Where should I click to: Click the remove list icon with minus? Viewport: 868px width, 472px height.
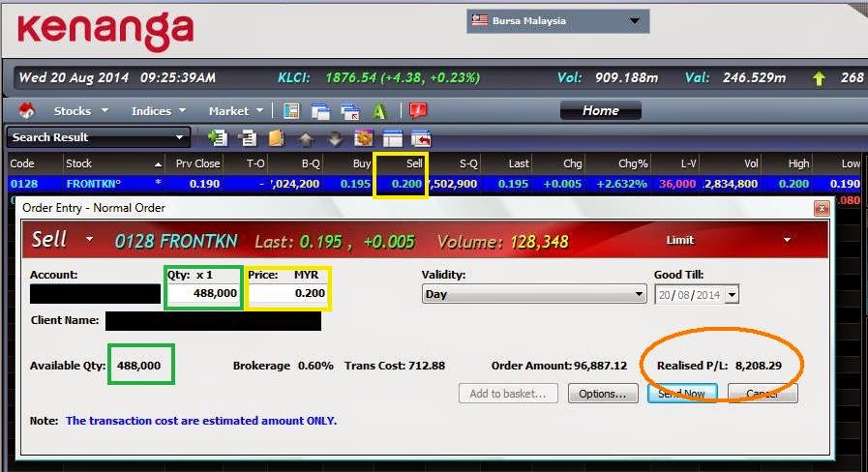pos(247,137)
